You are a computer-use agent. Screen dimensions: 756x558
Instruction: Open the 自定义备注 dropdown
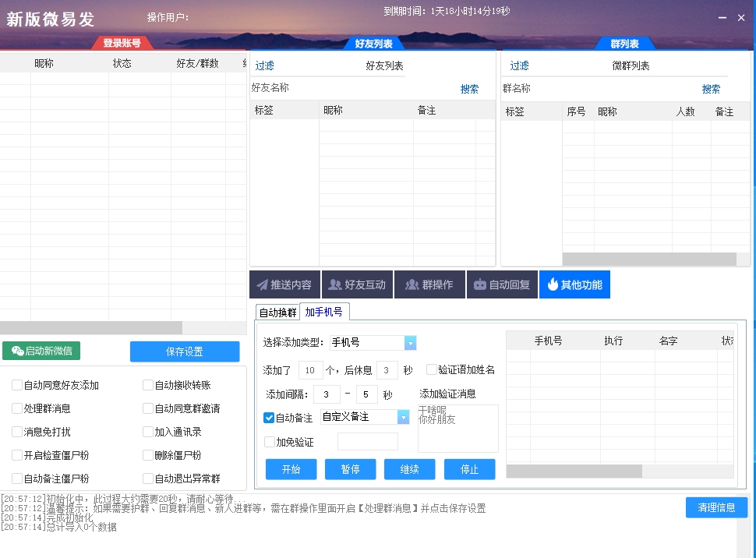pos(365,417)
